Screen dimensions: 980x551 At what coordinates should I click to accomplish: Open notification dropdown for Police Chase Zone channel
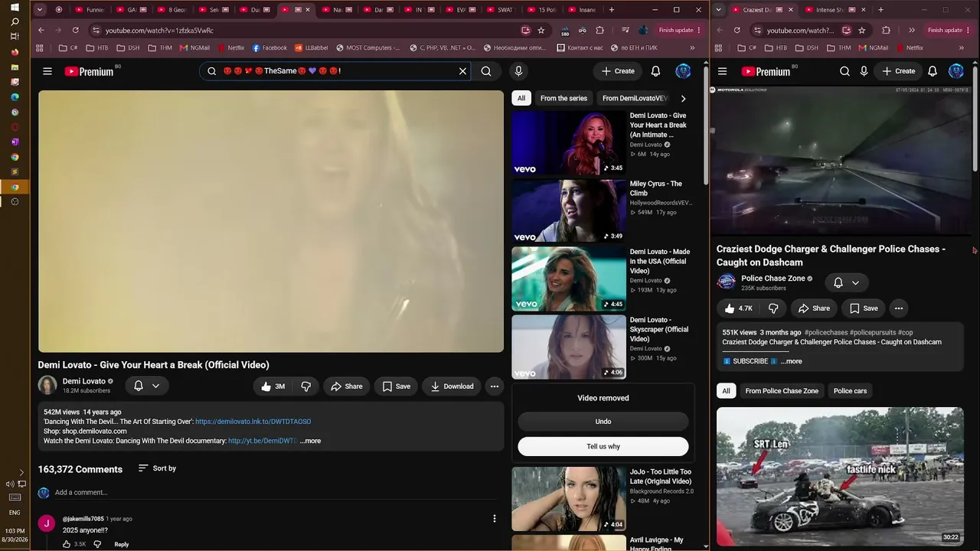(846, 282)
